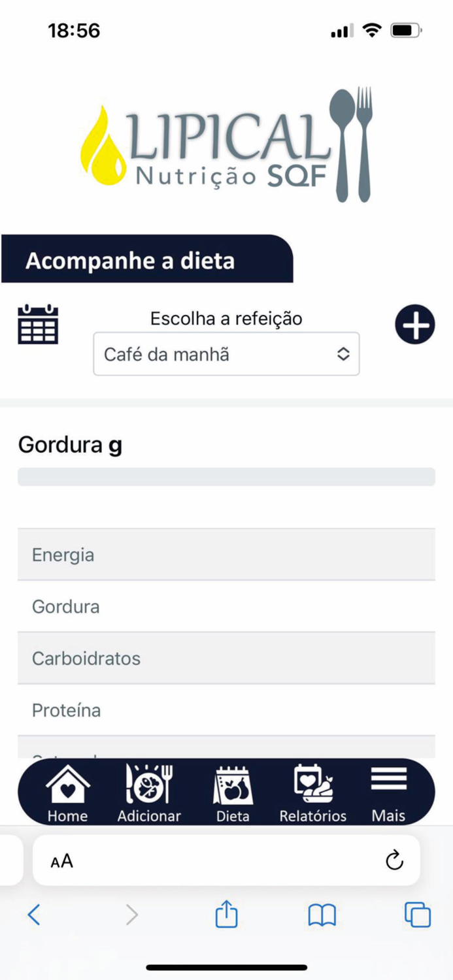
Task: Tap the share icon in Safari toolbar
Action: [x=226, y=915]
